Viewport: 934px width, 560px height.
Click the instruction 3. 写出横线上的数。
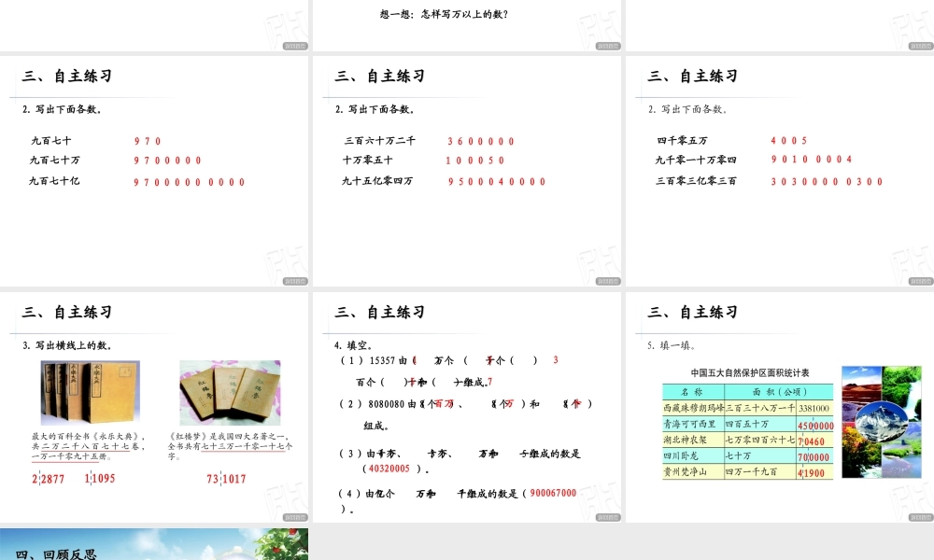coord(67,345)
